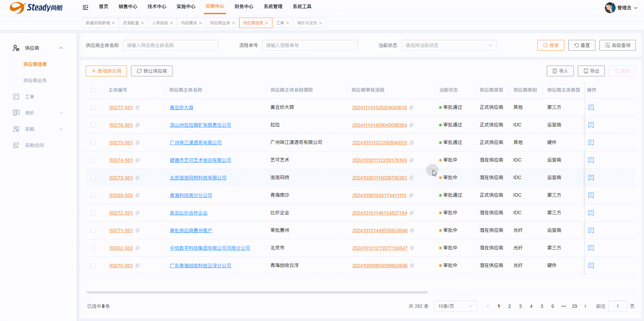This screenshot has height=321, width=644.
Task: Open the 系统管理 top menu
Action: coord(273,7)
